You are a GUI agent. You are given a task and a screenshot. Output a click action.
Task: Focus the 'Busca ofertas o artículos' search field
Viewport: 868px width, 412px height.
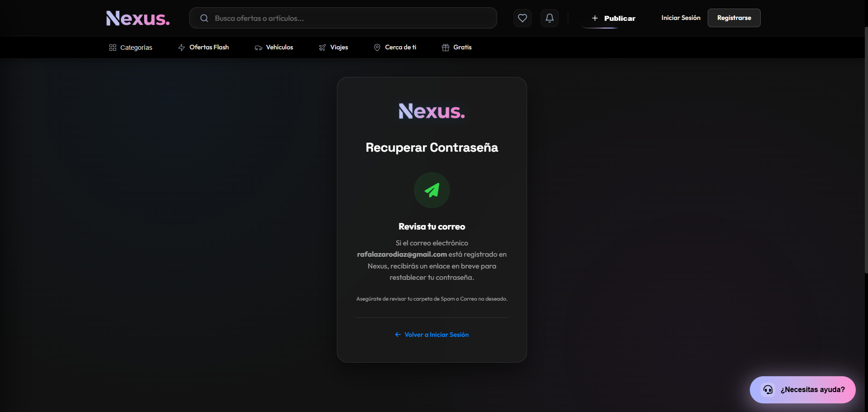point(343,18)
